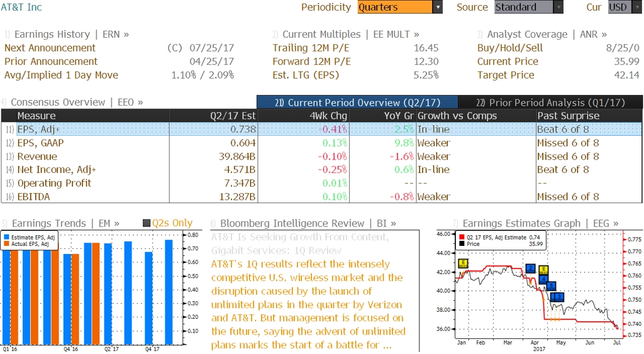Click the 4Wk Chg column header
The height and width of the screenshot is (354, 644).
point(304,116)
